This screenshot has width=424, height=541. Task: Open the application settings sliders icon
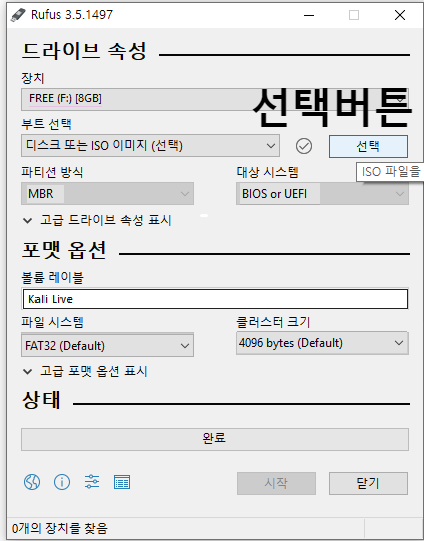point(92,482)
